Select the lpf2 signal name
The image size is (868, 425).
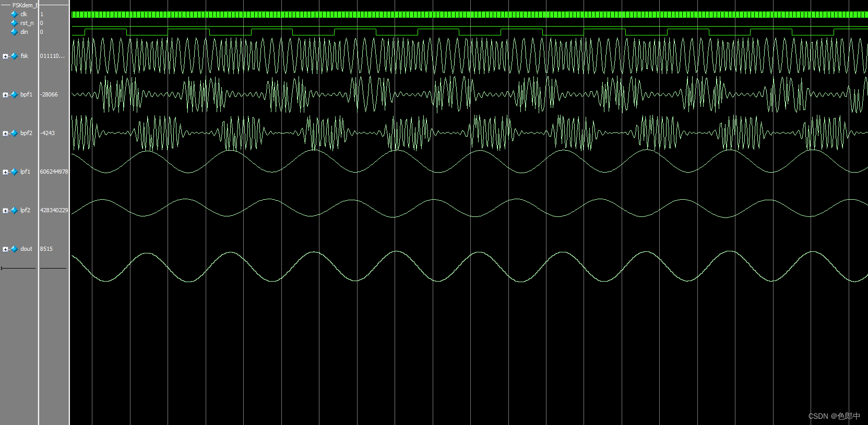[25, 210]
